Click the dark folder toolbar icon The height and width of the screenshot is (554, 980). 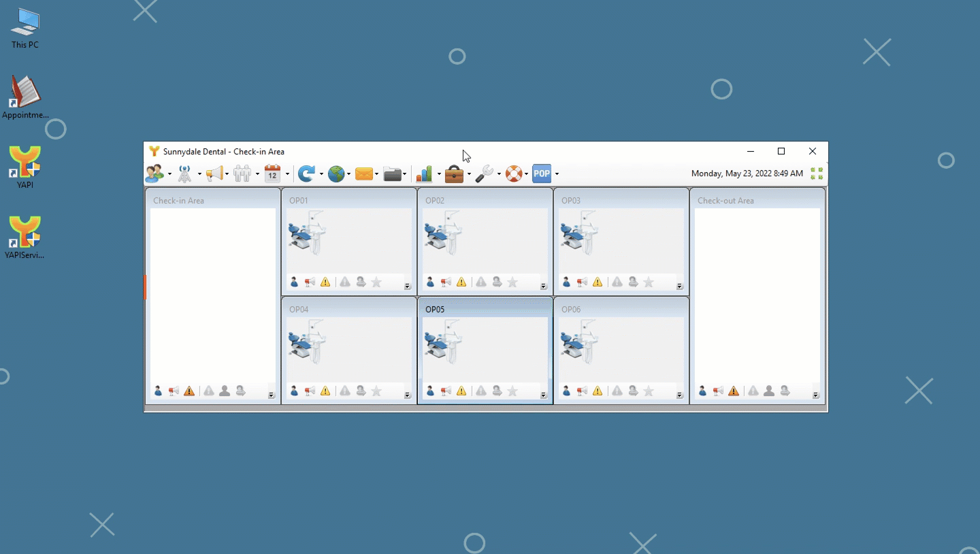pyautogui.click(x=392, y=174)
